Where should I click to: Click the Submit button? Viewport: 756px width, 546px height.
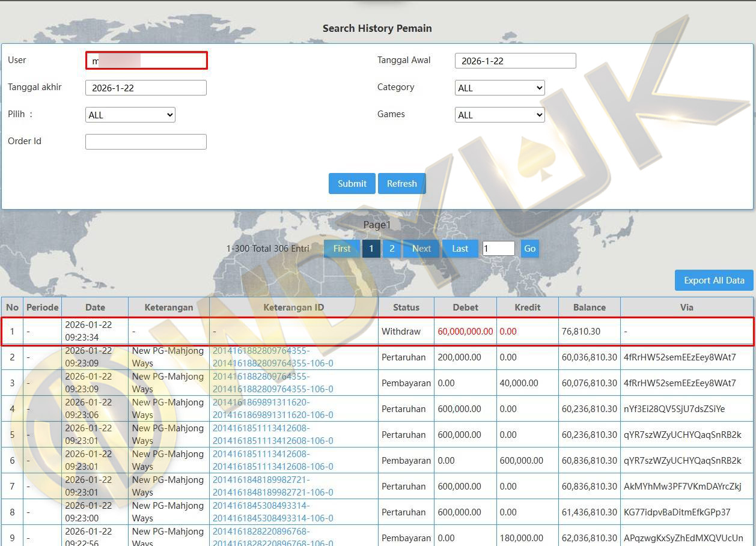352,184
